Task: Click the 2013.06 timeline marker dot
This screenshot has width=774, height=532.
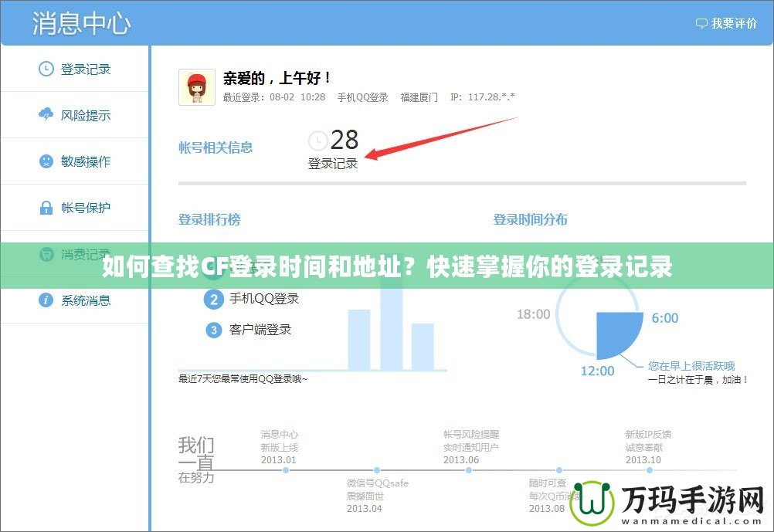Action: pyautogui.click(x=468, y=470)
